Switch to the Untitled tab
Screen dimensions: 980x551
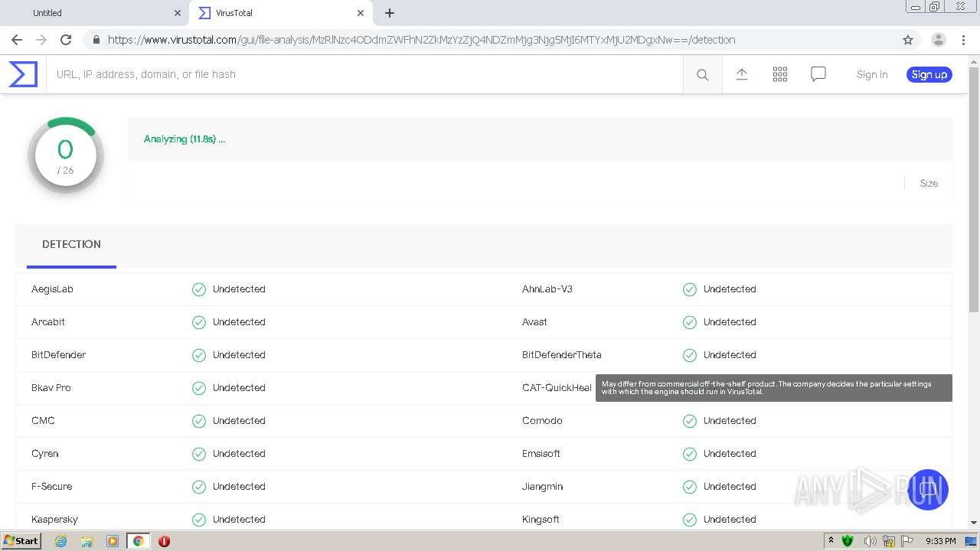(94, 13)
